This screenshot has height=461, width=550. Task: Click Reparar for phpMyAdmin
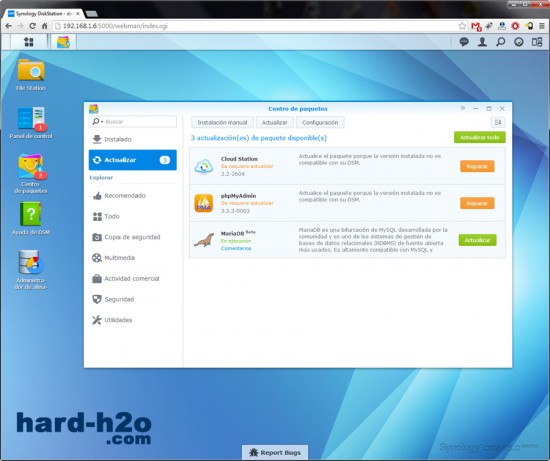[477, 203]
